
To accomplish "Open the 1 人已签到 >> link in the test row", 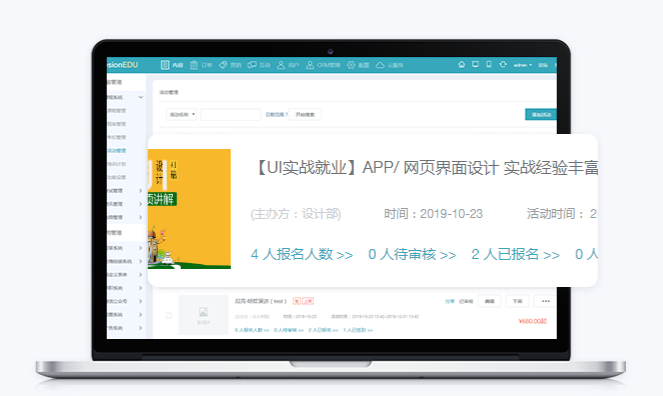I will point(358,330).
